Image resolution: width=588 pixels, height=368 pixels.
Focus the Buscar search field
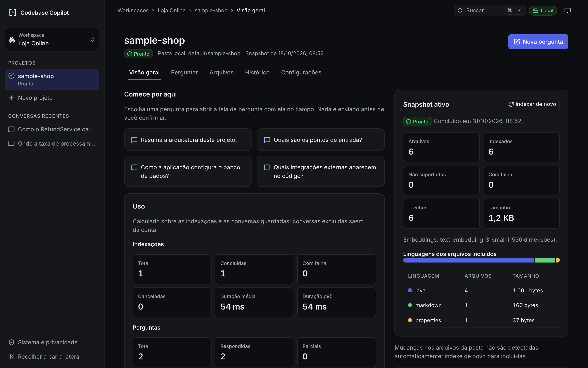pyautogui.click(x=489, y=10)
